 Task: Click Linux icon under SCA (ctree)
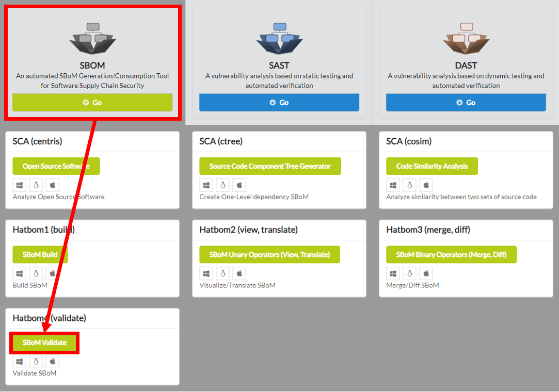223,185
